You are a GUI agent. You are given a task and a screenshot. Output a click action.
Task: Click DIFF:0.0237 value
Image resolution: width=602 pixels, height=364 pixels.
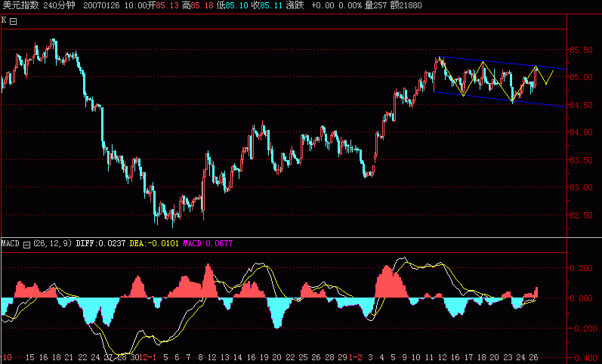[x=100, y=243]
